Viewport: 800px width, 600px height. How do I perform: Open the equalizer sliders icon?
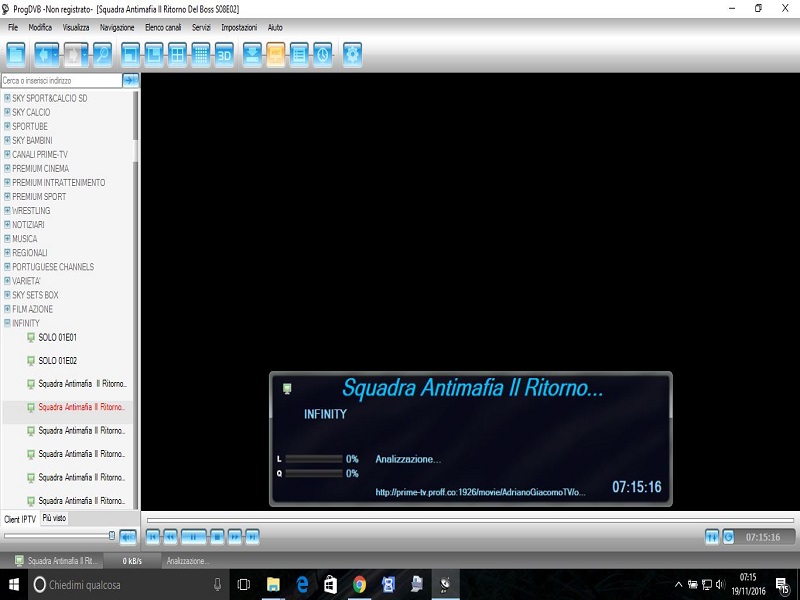[711, 537]
